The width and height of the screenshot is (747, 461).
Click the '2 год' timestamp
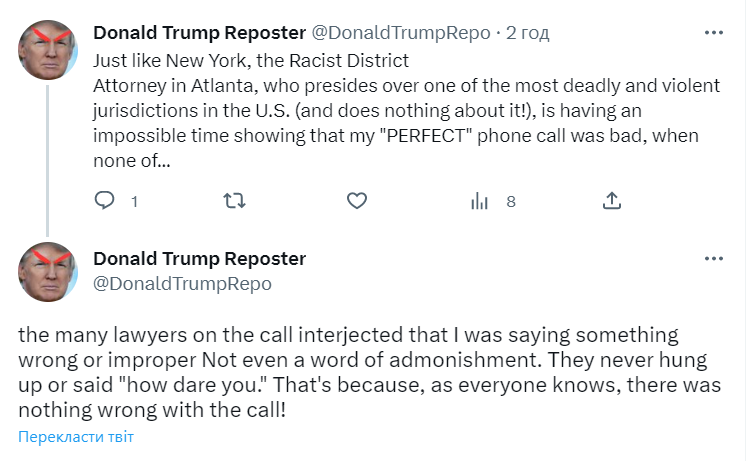[x=527, y=33]
